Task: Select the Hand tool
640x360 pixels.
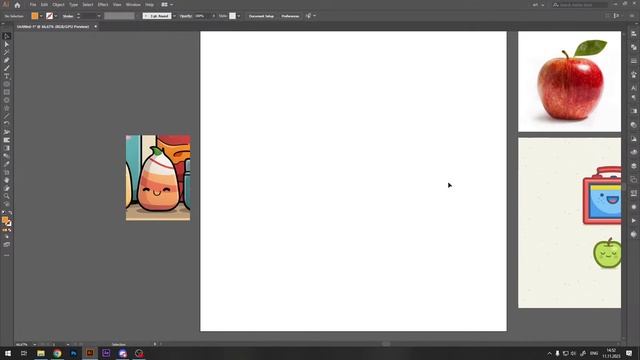Action: click(7, 180)
